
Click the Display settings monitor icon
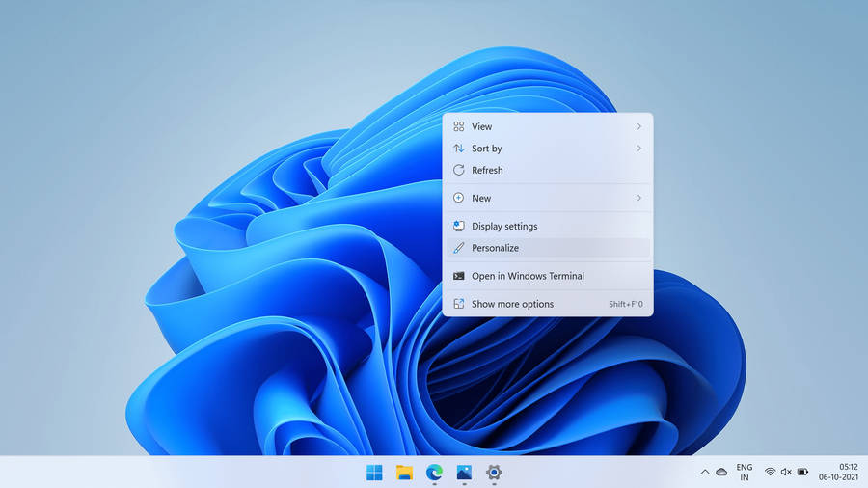pos(459,226)
